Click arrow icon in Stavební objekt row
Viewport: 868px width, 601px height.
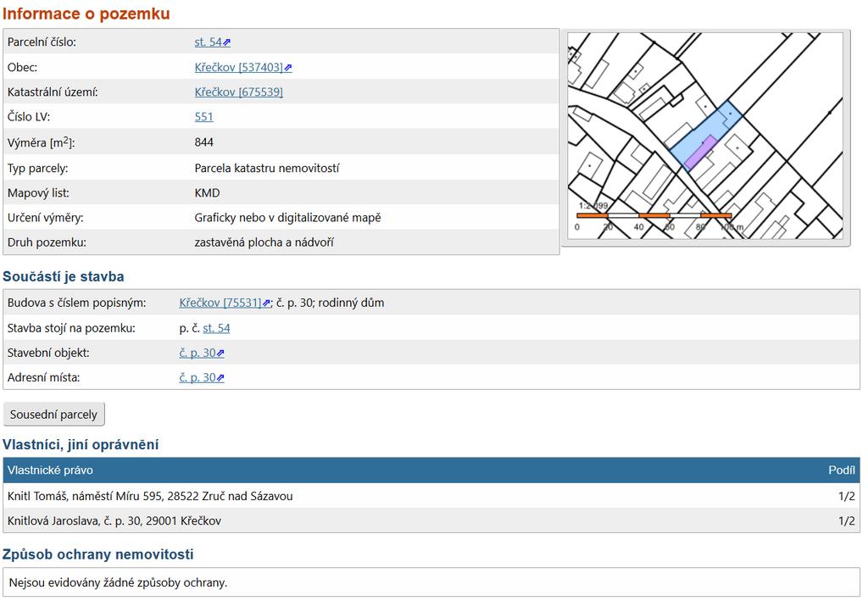tap(220, 353)
